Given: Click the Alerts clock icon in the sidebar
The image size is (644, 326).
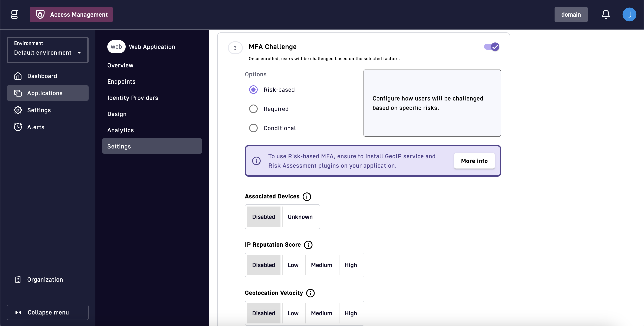Looking at the screenshot, I should point(18,127).
